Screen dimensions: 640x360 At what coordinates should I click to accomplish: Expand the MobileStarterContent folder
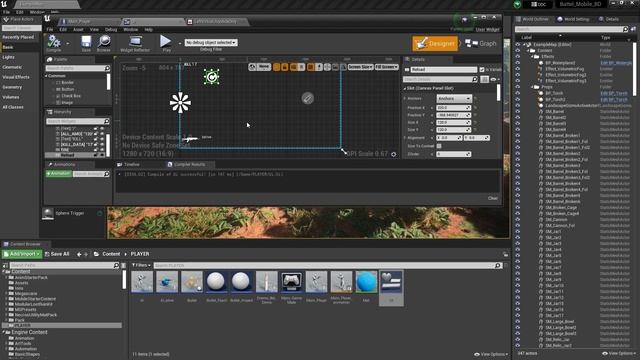[6, 299]
